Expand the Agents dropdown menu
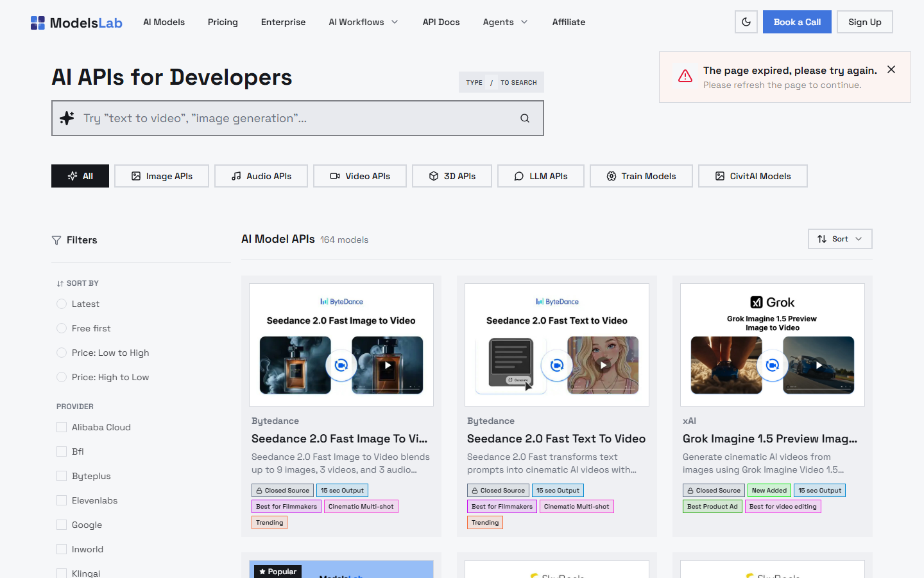The height and width of the screenshot is (578, 924). (505, 22)
